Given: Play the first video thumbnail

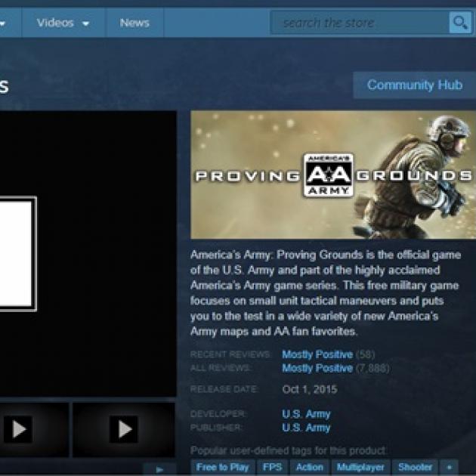Looking at the screenshot, I should pos(18,430).
